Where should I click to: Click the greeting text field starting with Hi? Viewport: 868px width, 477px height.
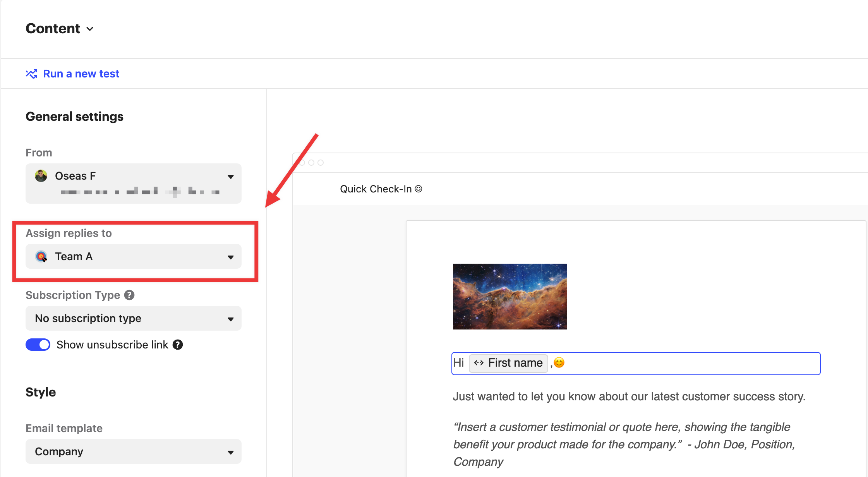click(636, 363)
